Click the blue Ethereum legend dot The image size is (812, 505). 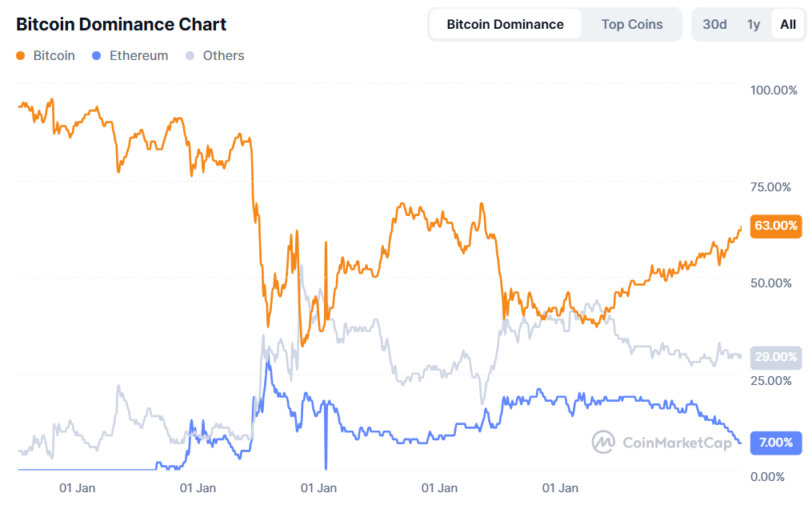[97, 56]
